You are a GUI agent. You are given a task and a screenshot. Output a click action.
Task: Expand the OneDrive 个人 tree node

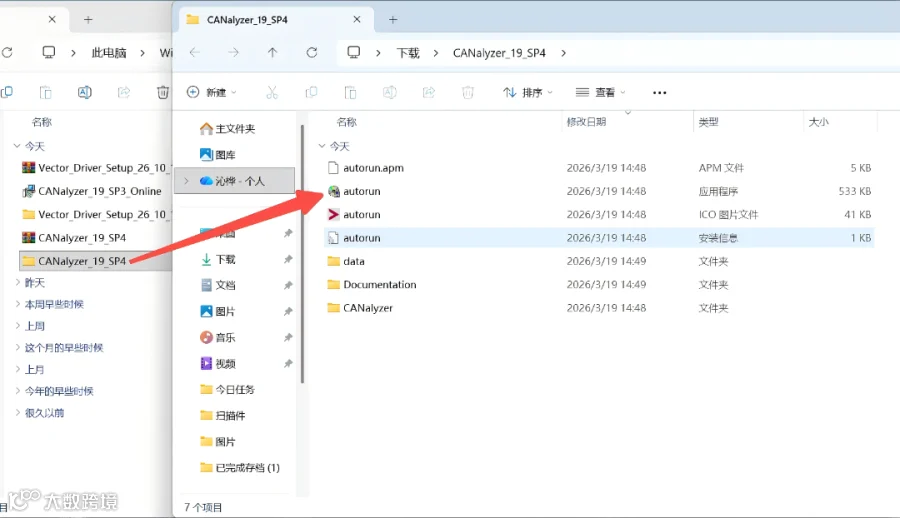[186, 181]
